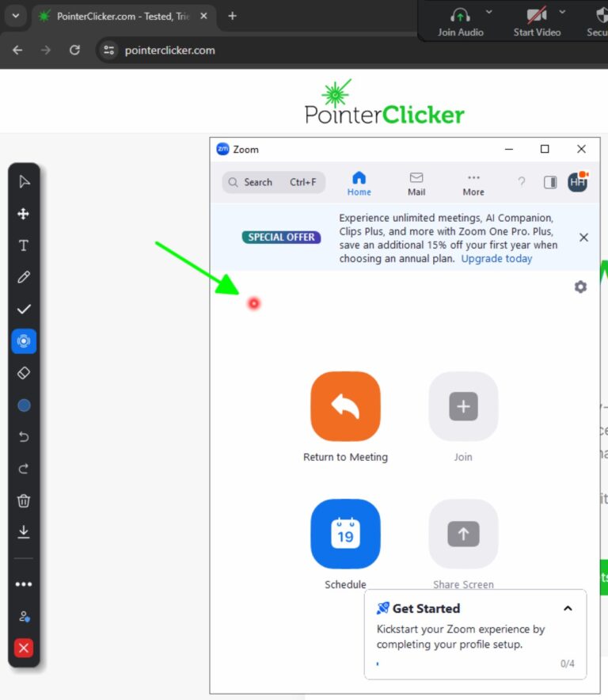Image resolution: width=608 pixels, height=700 pixels.
Task: Close the annotation toolbar with red X
Action: pos(24,648)
